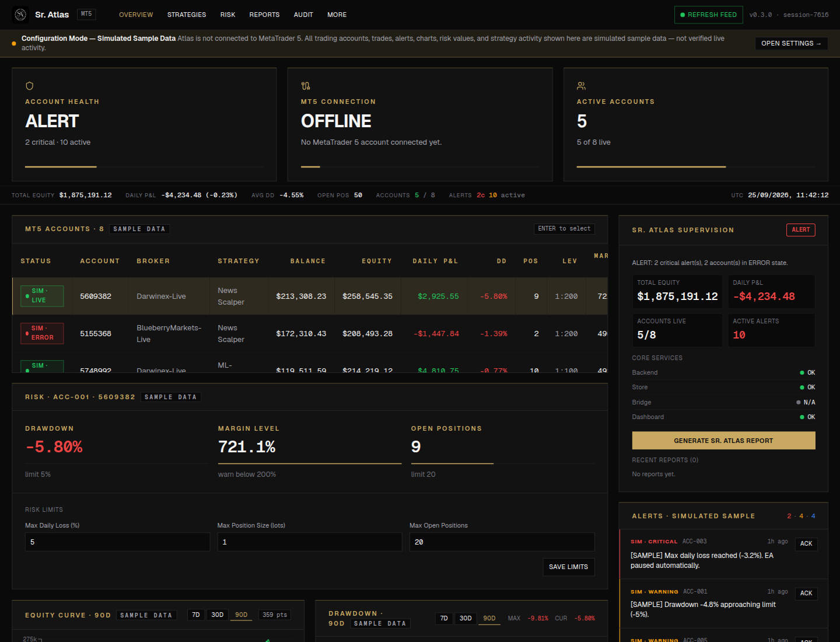Open the Strategies menu
840x642 pixels.
pyautogui.click(x=187, y=15)
